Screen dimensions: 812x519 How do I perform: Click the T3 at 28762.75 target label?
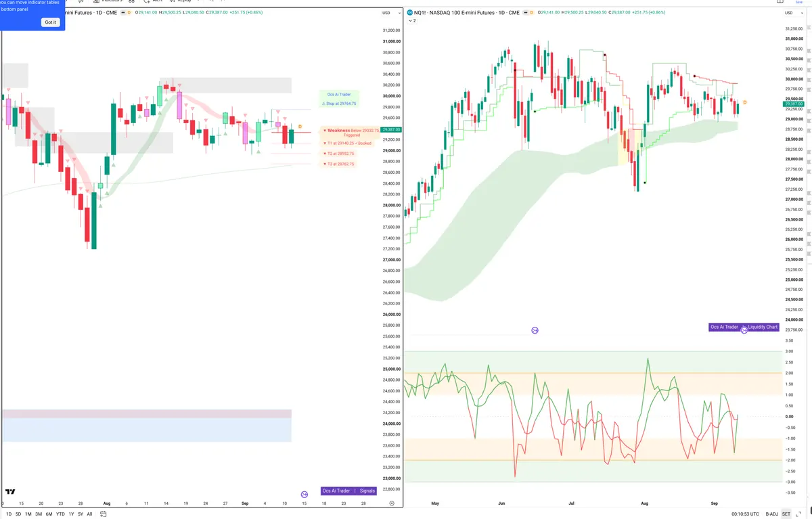click(x=339, y=164)
